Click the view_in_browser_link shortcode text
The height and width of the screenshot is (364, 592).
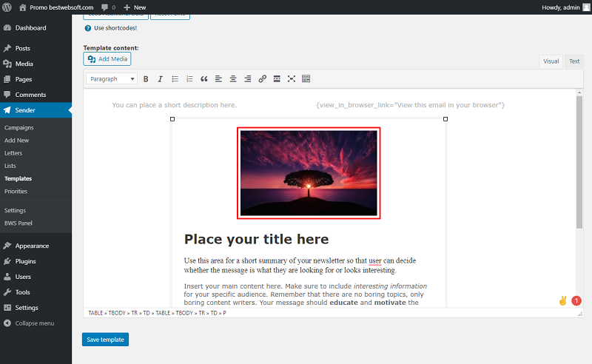pyautogui.click(x=411, y=105)
